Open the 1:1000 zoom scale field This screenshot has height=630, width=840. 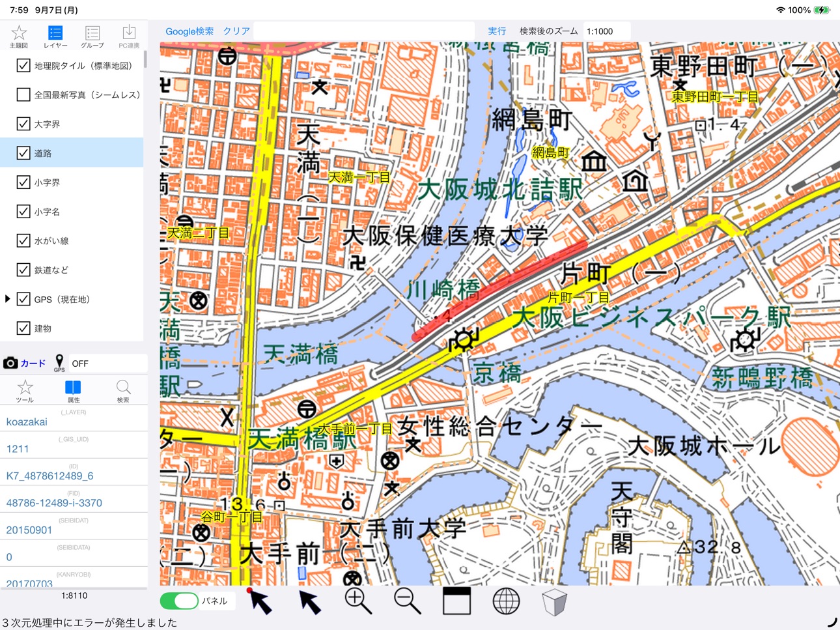607,31
